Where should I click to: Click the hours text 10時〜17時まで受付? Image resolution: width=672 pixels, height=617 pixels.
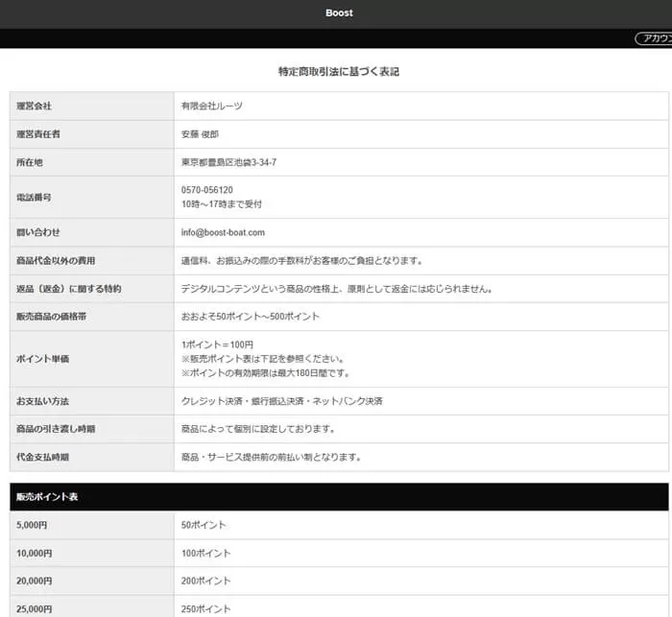tap(221, 204)
